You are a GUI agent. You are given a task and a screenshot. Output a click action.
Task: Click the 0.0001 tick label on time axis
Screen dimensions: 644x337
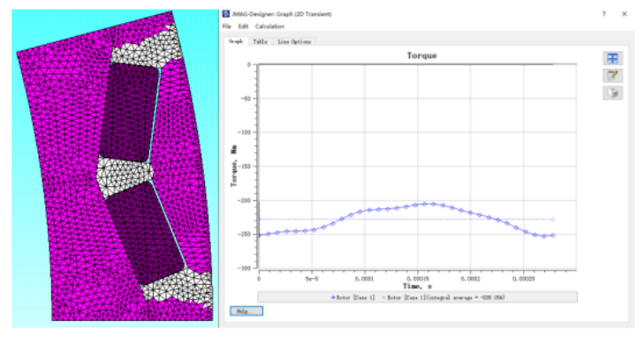[x=364, y=279]
